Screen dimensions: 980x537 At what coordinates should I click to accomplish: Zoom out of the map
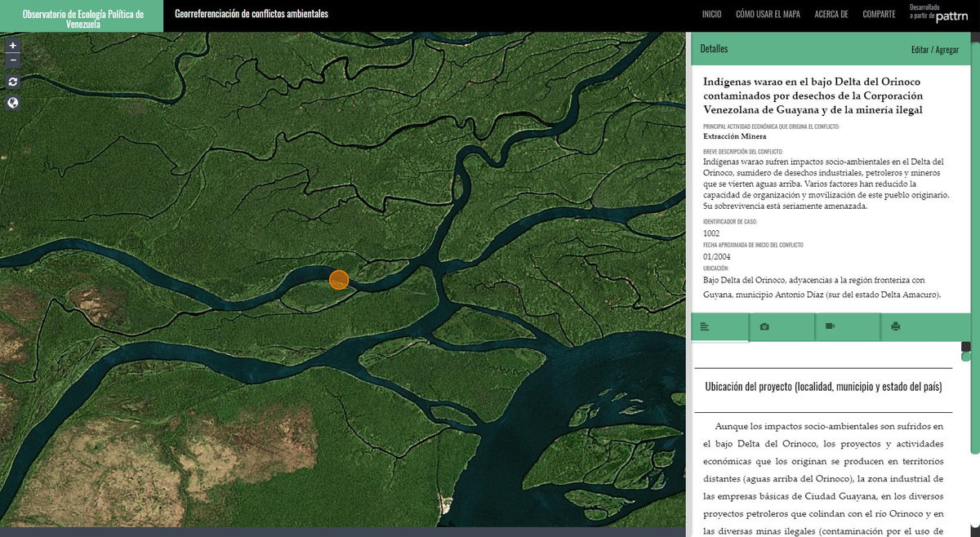point(12,60)
